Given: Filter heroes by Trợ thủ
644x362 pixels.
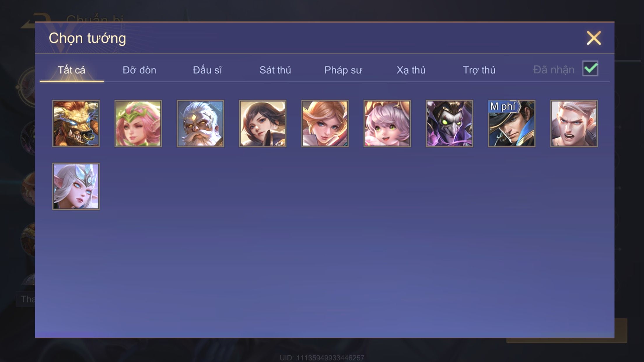Looking at the screenshot, I should (x=479, y=70).
